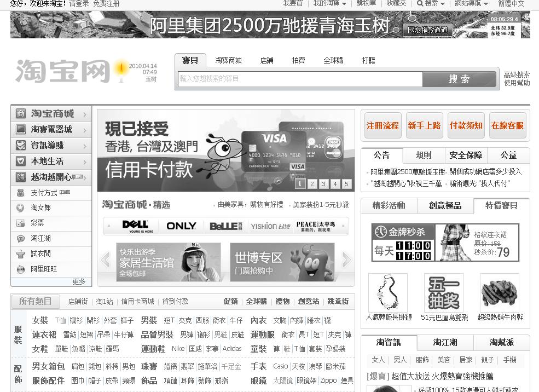The image size is (539, 392).
Task: Click the Yishion brand logo
Action: tap(270, 226)
